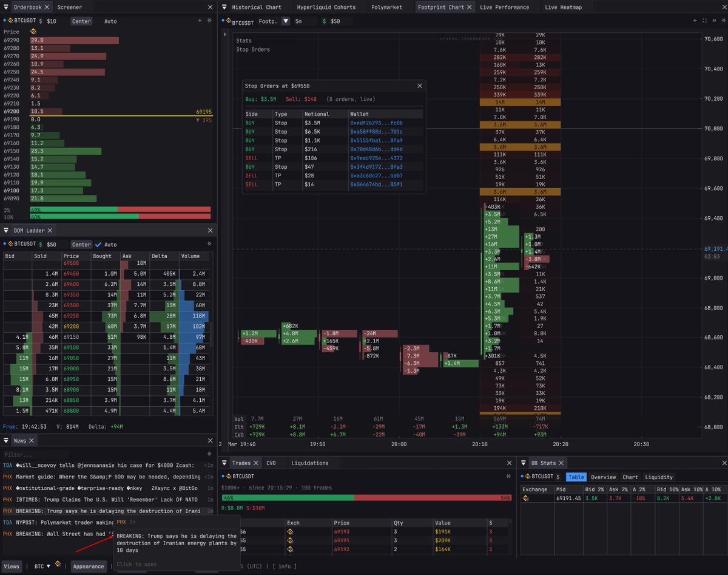Toggle Center in Orderbook toolbar

pyautogui.click(x=81, y=21)
